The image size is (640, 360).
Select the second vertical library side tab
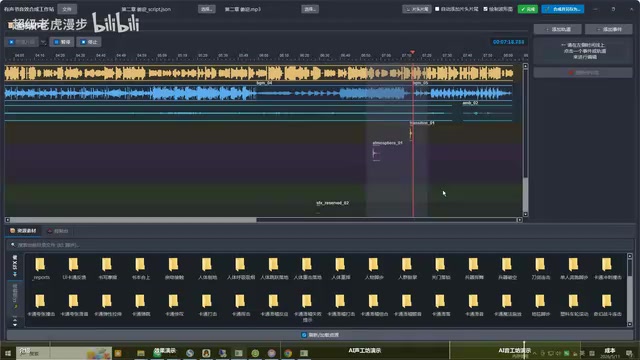(x=15, y=296)
